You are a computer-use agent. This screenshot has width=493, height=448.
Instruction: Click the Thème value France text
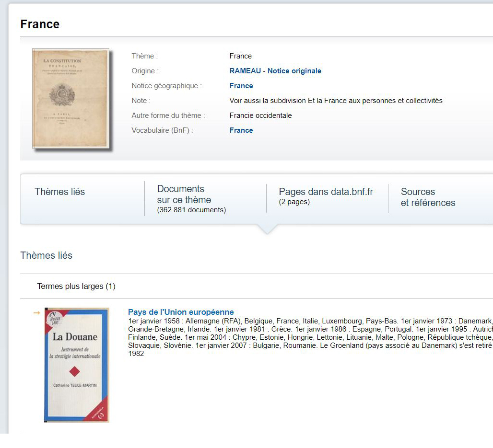coord(240,56)
